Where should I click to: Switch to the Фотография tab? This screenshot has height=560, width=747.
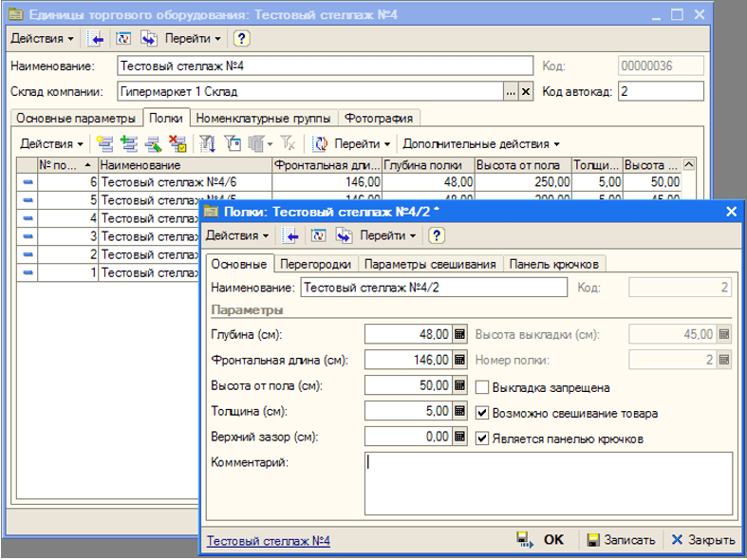(x=379, y=118)
